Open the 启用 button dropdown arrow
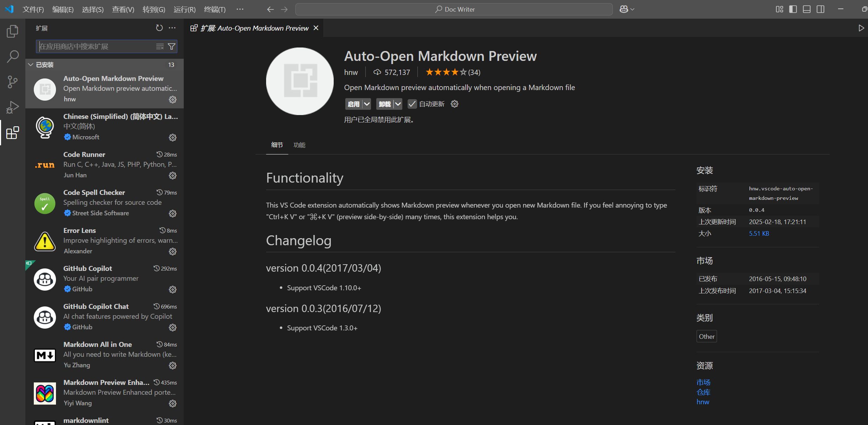 (x=366, y=104)
